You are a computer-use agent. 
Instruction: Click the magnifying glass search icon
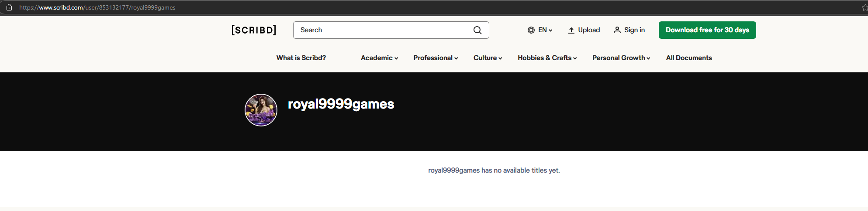coord(477,30)
